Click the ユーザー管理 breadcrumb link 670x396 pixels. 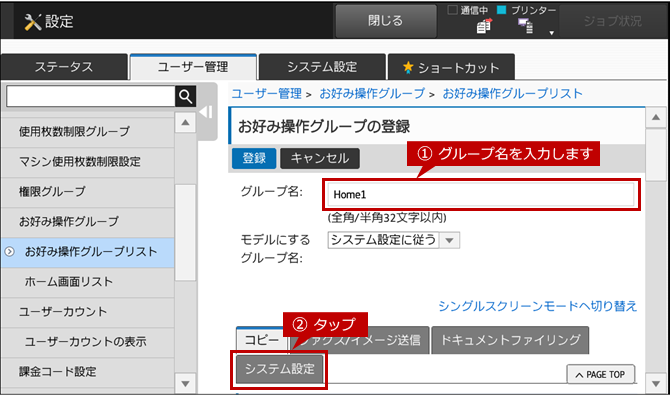(x=267, y=94)
